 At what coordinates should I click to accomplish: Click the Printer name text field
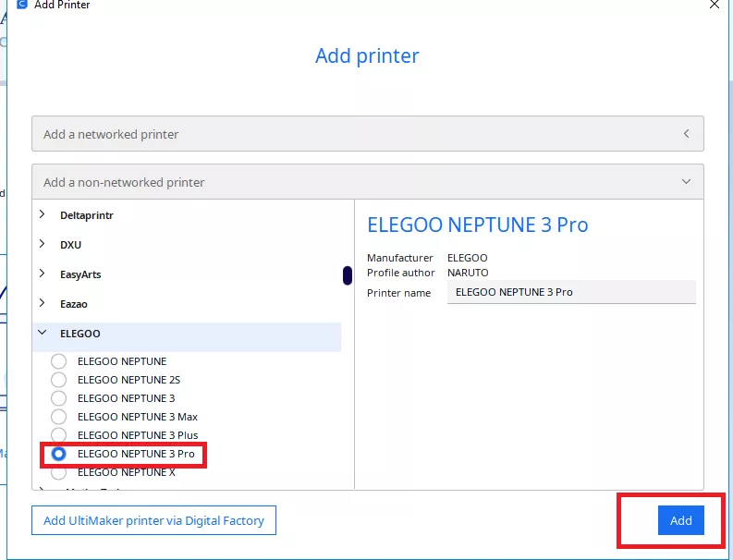570,292
